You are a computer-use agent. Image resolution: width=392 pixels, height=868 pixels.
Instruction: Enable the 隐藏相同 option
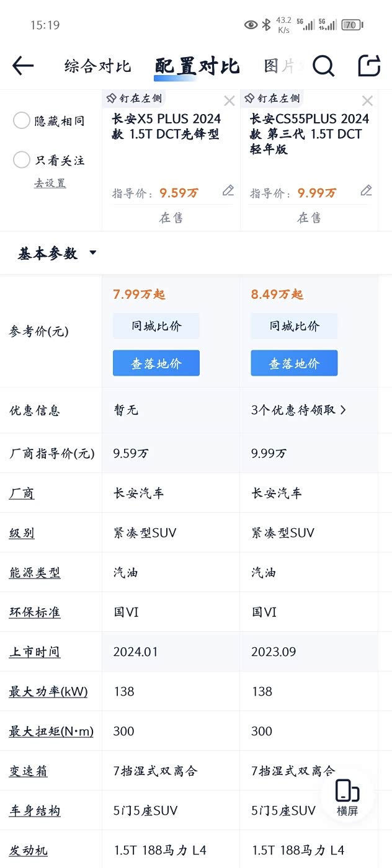22,121
